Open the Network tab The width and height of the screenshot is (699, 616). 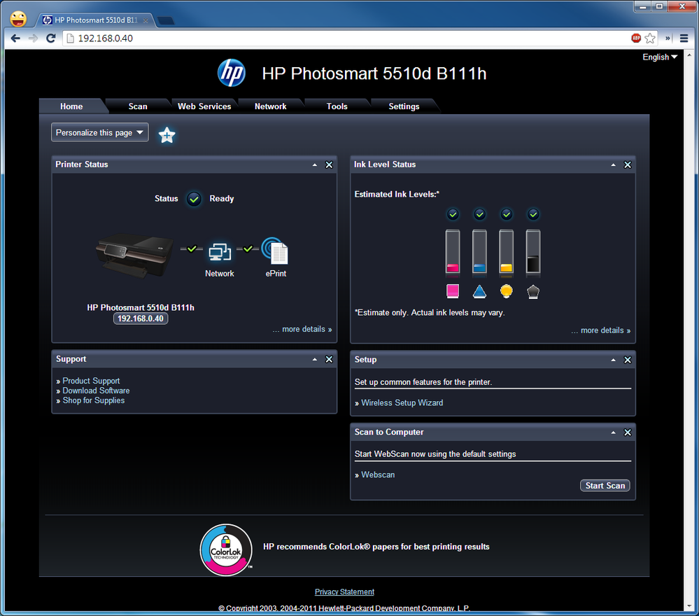click(271, 106)
